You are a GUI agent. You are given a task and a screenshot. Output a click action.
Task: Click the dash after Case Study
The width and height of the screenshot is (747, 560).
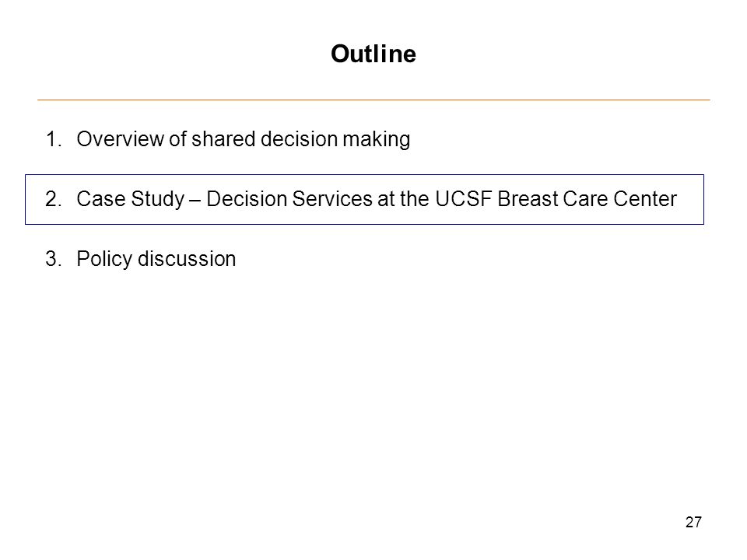(195, 201)
